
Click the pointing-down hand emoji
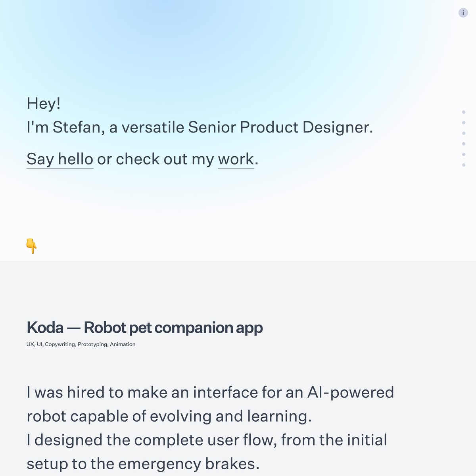coord(31,246)
